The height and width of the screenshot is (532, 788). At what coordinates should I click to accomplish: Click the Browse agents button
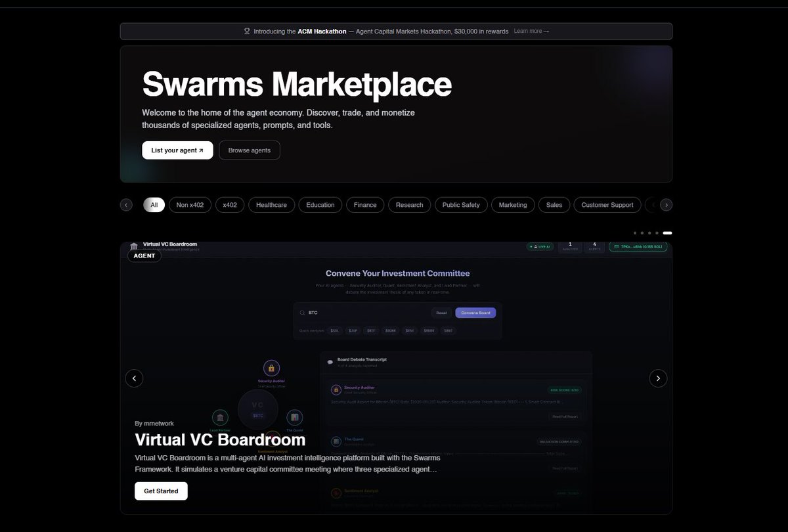pyautogui.click(x=250, y=150)
